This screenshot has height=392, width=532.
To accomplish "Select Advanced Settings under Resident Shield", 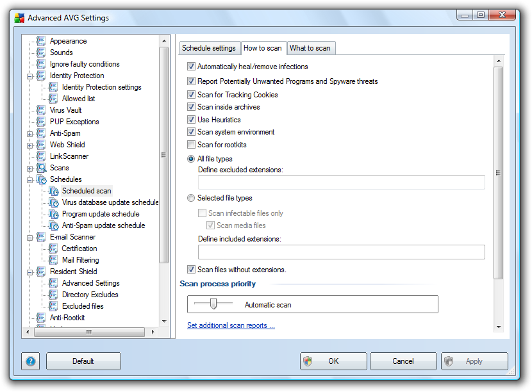I will 91,283.
